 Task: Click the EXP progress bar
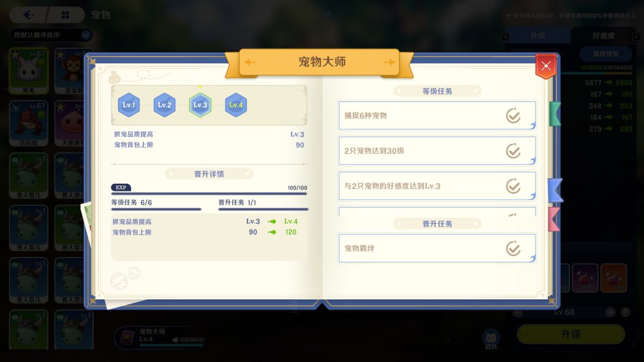(x=209, y=194)
